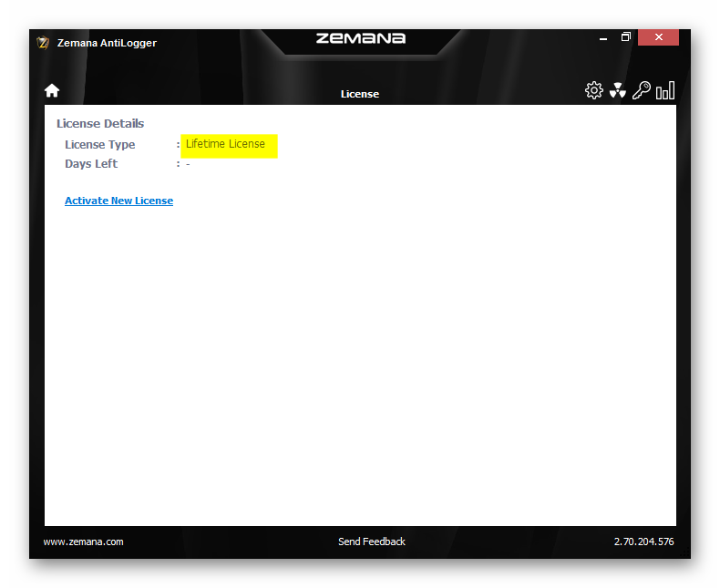Click the License Type label

click(x=99, y=145)
